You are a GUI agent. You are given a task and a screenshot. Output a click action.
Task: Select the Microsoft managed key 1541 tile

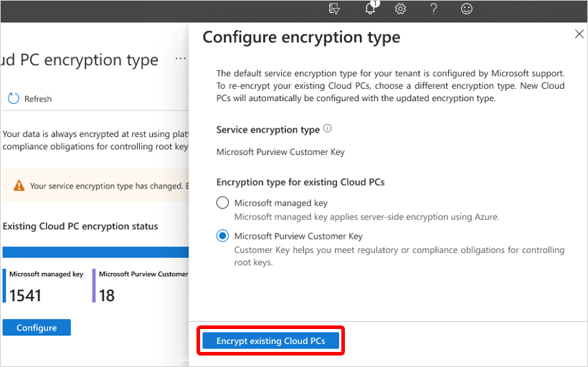tap(46, 286)
